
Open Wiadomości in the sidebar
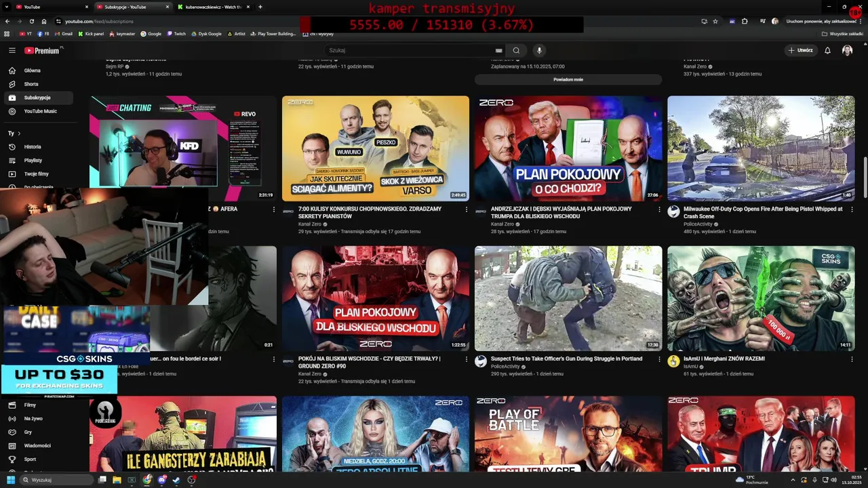pos(37,445)
